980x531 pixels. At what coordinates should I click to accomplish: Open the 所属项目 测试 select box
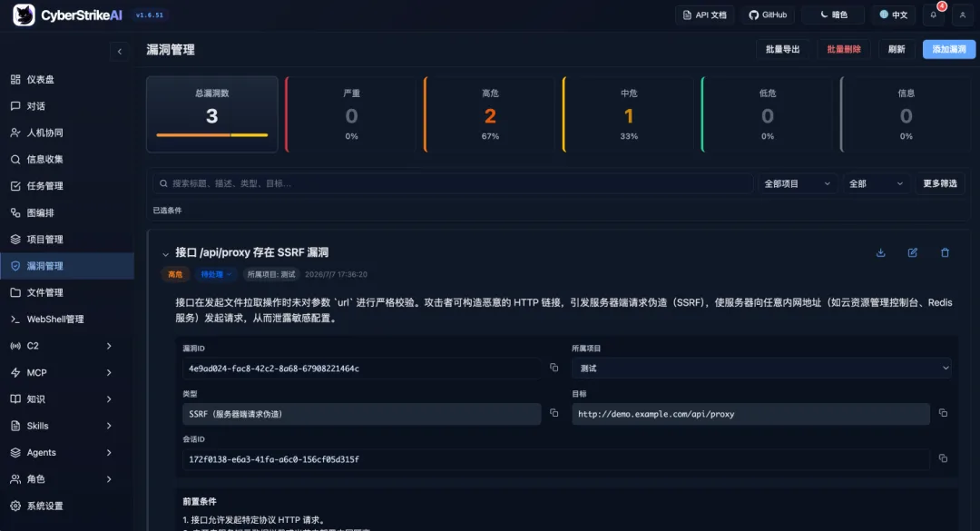[x=761, y=369]
